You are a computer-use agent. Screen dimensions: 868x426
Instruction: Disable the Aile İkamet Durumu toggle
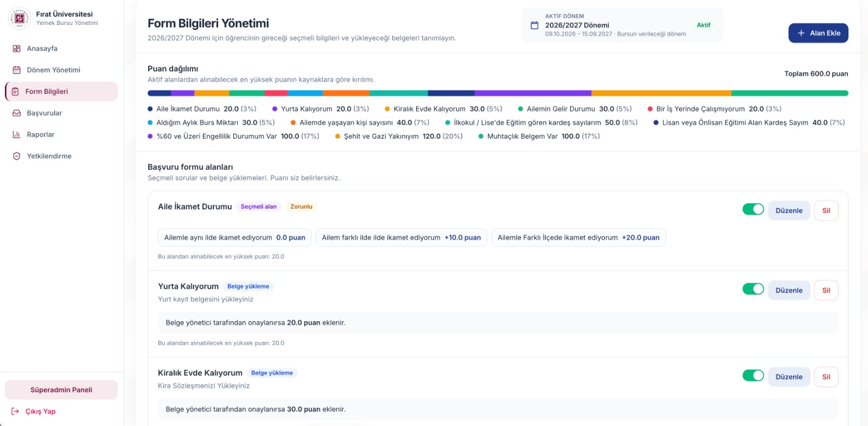click(x=753, y=209)
